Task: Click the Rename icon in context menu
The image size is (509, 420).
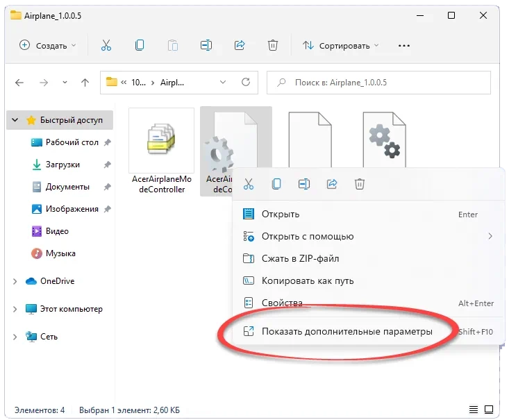Action: click(x=304, y=184)
